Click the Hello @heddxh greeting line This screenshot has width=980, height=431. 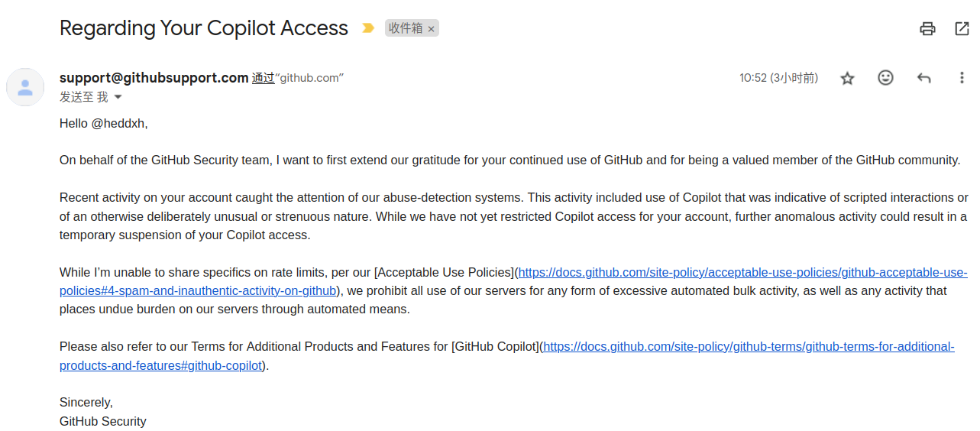[103, 123]
